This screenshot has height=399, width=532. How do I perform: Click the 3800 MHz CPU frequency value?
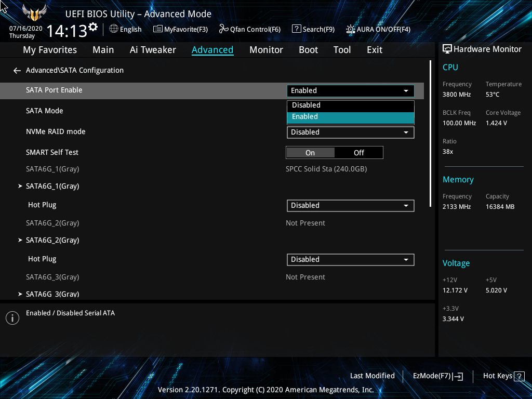point(457,95)
